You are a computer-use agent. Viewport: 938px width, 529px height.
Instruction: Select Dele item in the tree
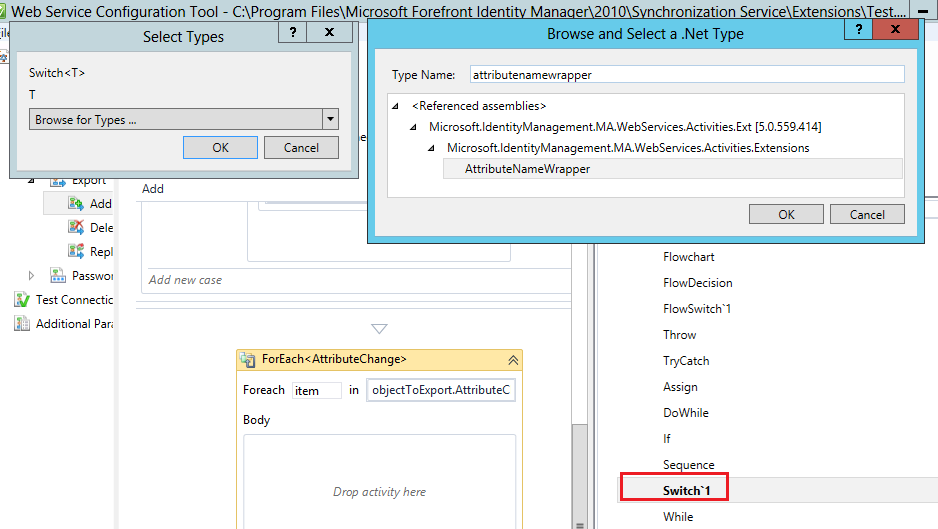101,227
